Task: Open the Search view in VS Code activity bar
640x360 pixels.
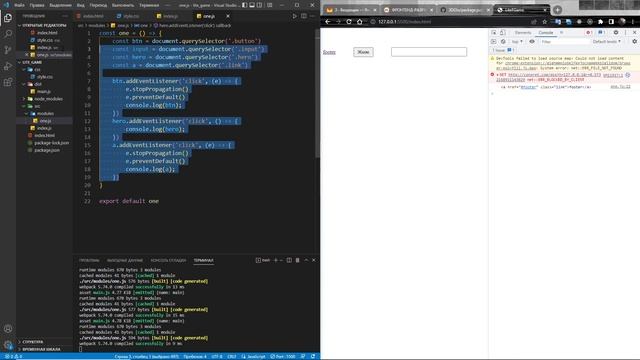Action: point(8,34)
